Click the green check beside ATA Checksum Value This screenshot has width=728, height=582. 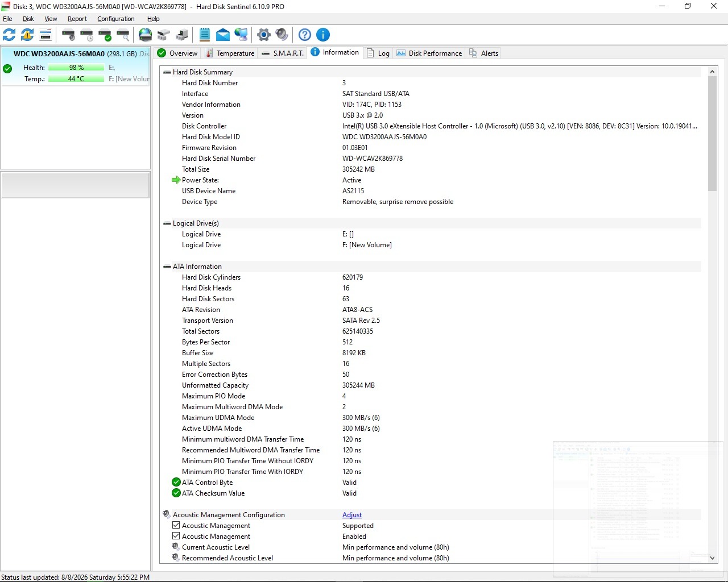176,493
